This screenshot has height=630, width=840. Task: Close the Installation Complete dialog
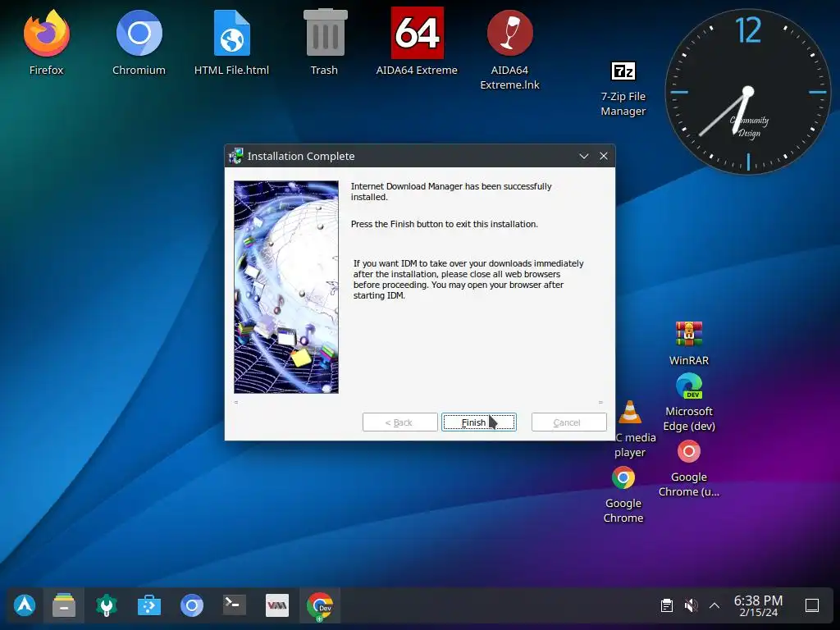[x=604, y=156]
